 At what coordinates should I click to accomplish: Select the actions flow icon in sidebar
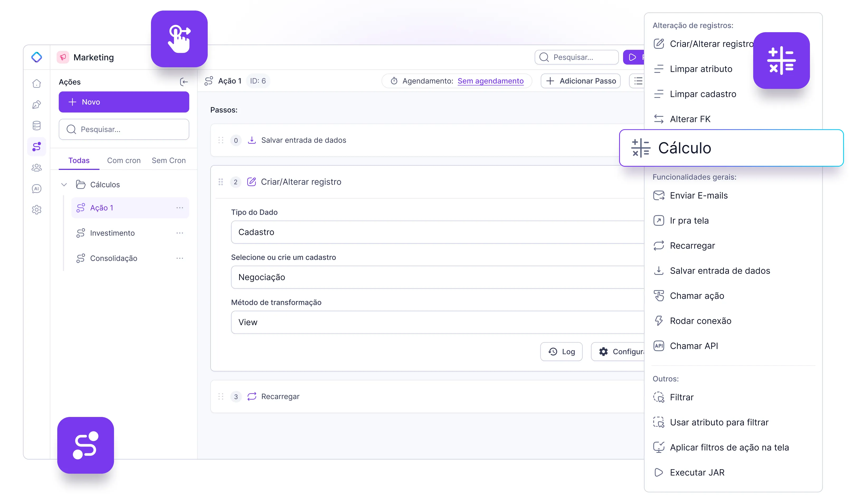37,147
